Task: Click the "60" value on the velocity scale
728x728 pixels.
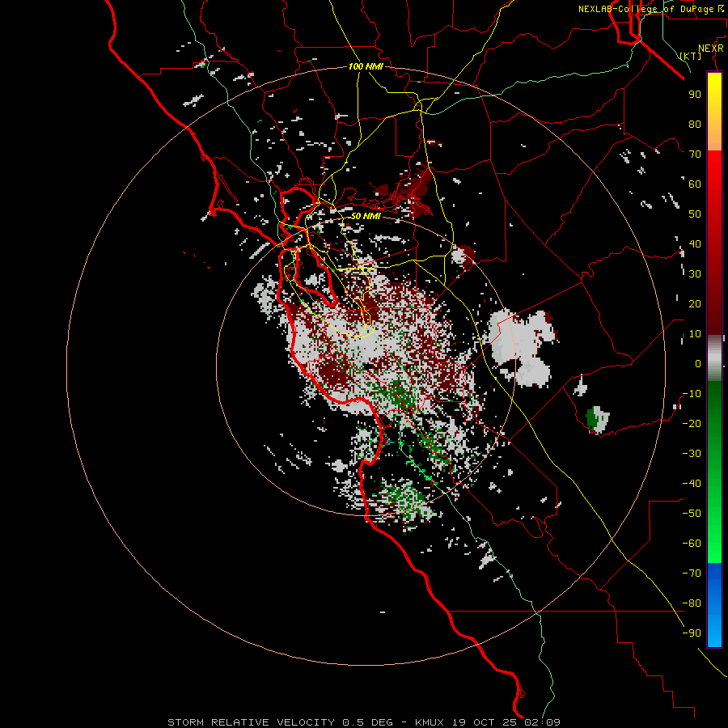Action: [695, 184]
